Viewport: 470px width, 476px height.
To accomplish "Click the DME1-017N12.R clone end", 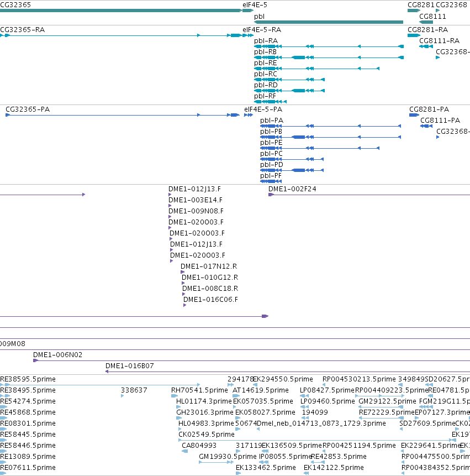I will 183,272.
